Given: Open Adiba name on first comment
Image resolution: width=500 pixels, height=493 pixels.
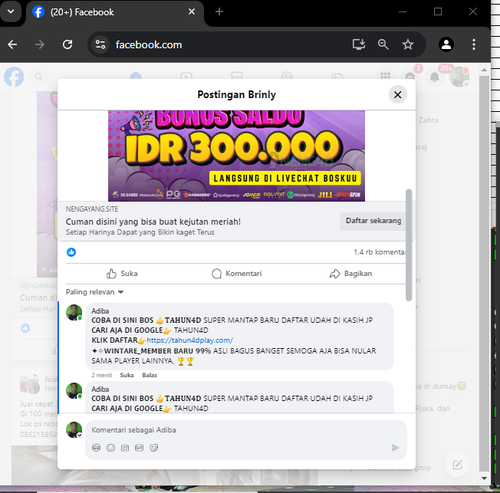Looking at the screenshot, I should point(100,311).
